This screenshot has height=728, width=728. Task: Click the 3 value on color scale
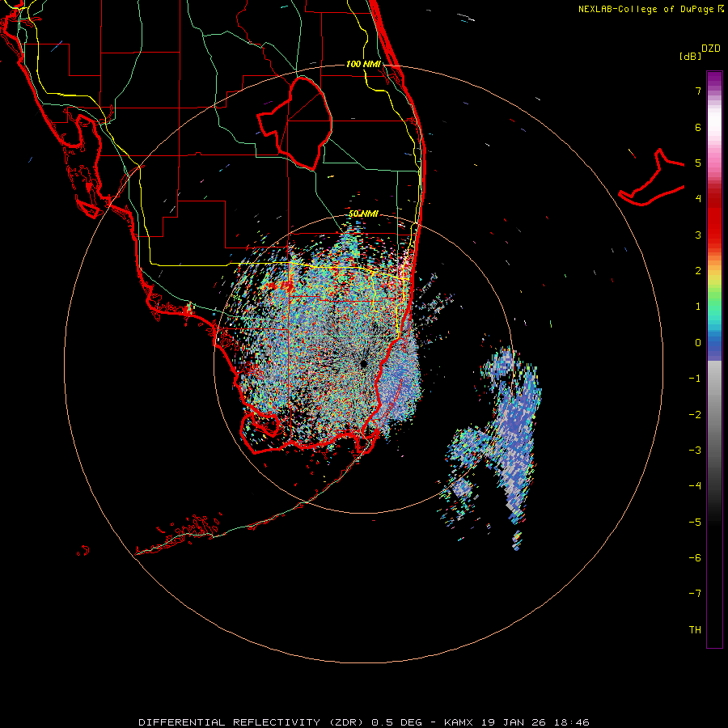(698, 235)
